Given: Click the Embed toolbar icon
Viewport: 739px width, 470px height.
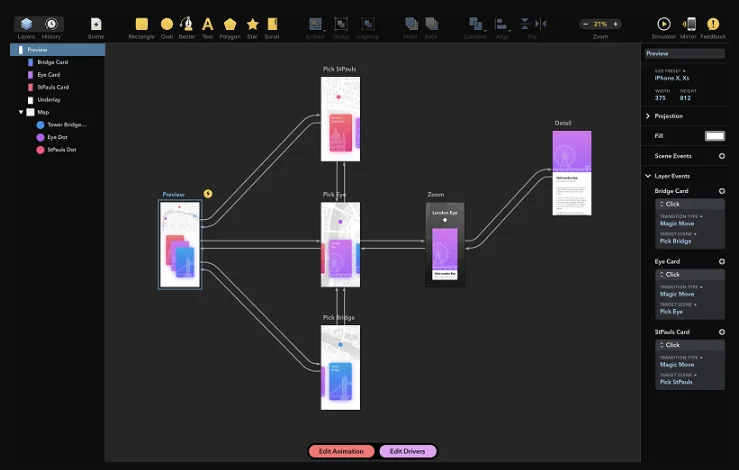Looking at the screenshot, I should click(315, 24).
